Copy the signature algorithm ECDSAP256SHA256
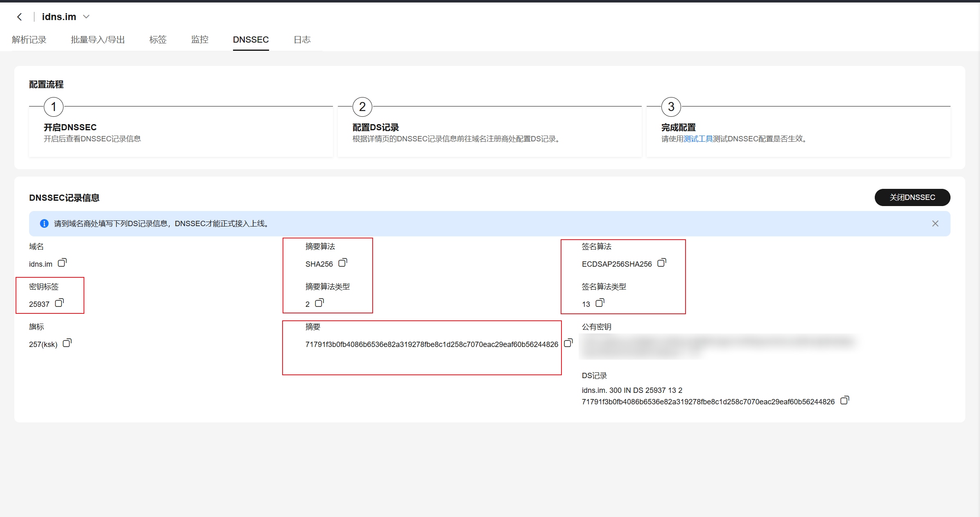This screenshot has height=517, width=980. pyautogui.click(x=662, y=263)
